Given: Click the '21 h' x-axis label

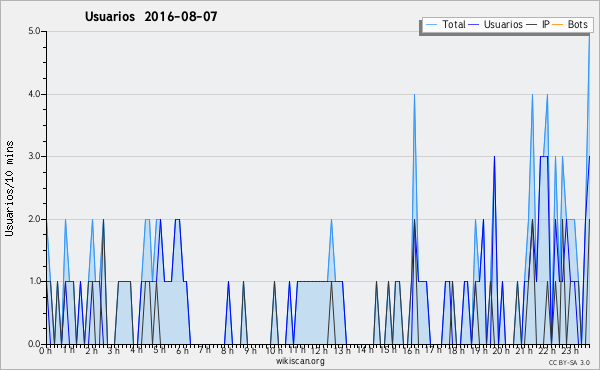Looking at the screenshot, I should [x=524, y=351].
